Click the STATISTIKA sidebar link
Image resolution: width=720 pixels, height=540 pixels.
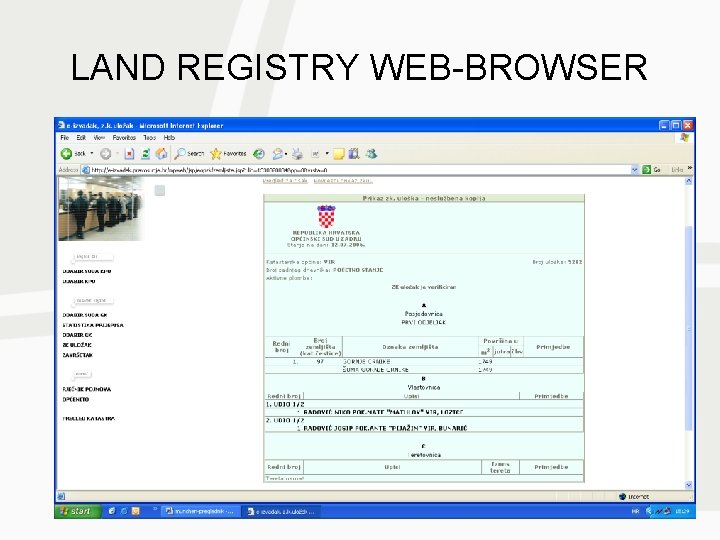(x=93, y=325)
